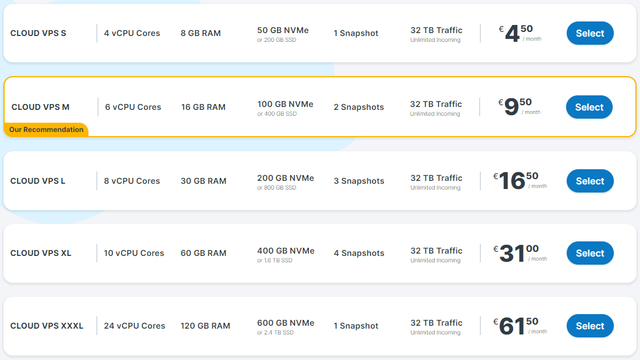Image resolution: width=640 pixels, height=360 pixels.
Task: Select the Cloud VPS S plan
Action: tap(590, 33)
